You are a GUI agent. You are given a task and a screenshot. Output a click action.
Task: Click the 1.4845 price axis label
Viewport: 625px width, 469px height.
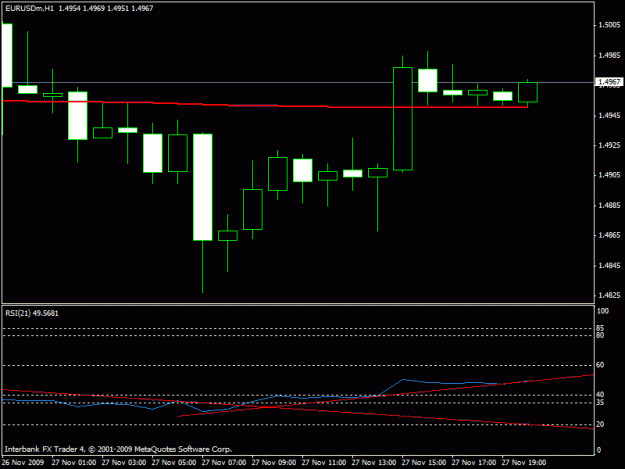point(609,265)
